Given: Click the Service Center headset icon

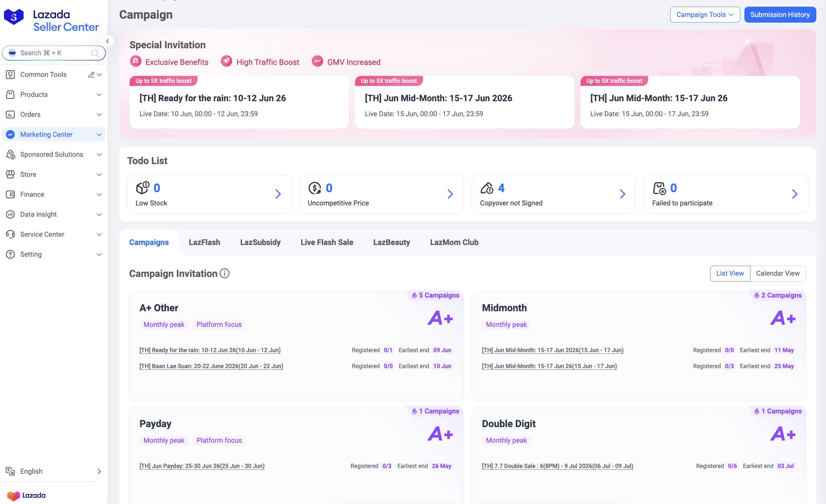Looking at the screenshot, I should pos(10,234).
